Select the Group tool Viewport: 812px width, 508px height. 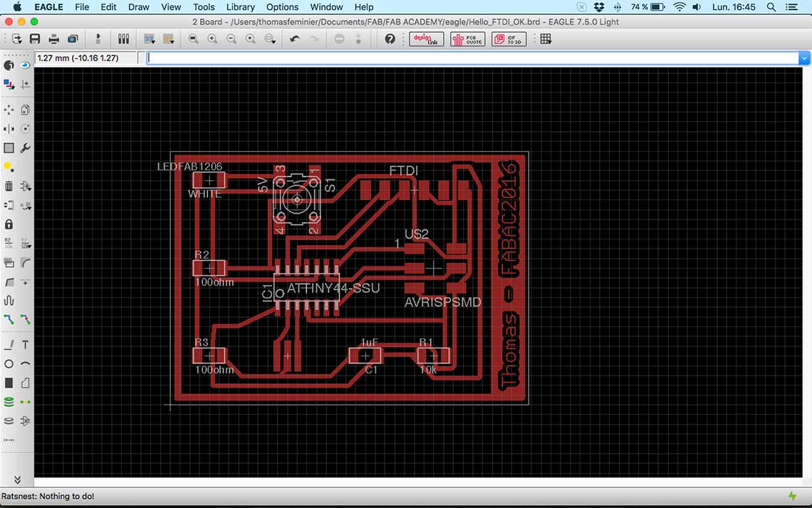tap(9, 148)
